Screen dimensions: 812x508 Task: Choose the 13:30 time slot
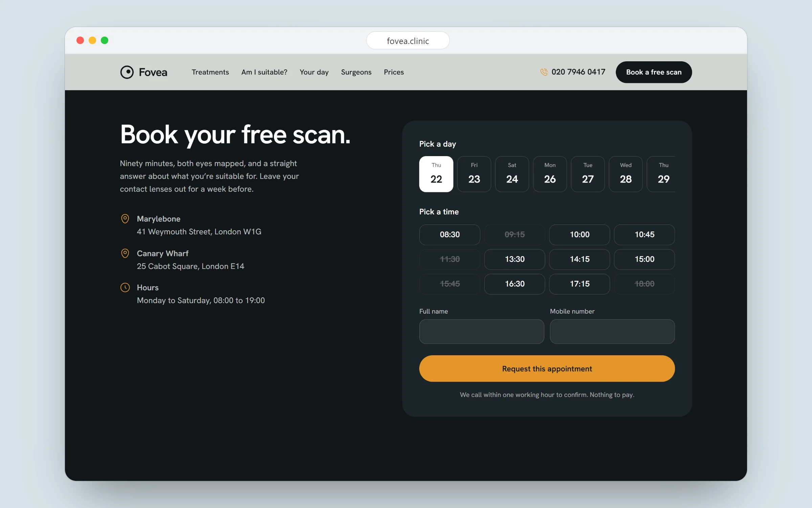515,259
